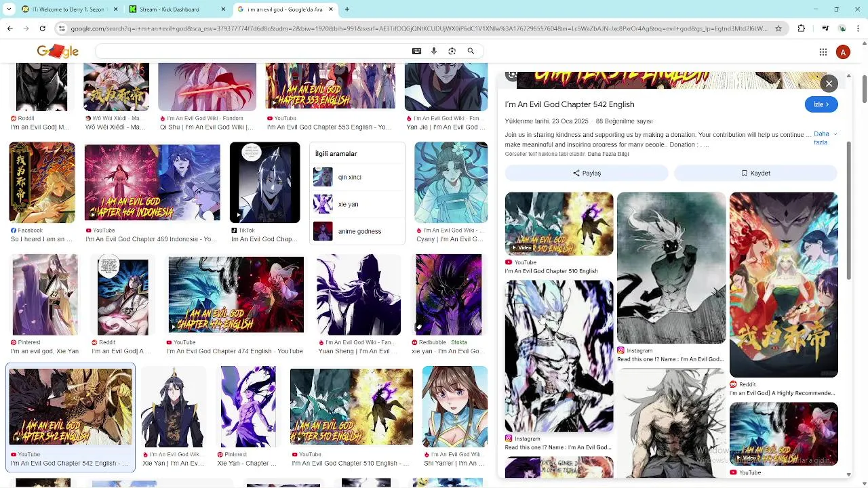Click the Paylaş share button
868x488 pixels.
pos(587,174)
